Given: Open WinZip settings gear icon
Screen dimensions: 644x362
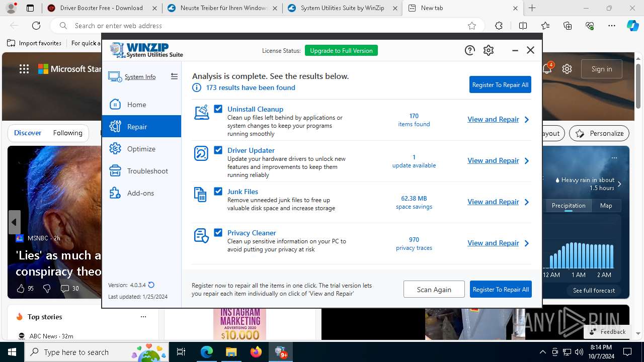Looking at the screenshot, I should pyautogui.click(x=489, y=50).
